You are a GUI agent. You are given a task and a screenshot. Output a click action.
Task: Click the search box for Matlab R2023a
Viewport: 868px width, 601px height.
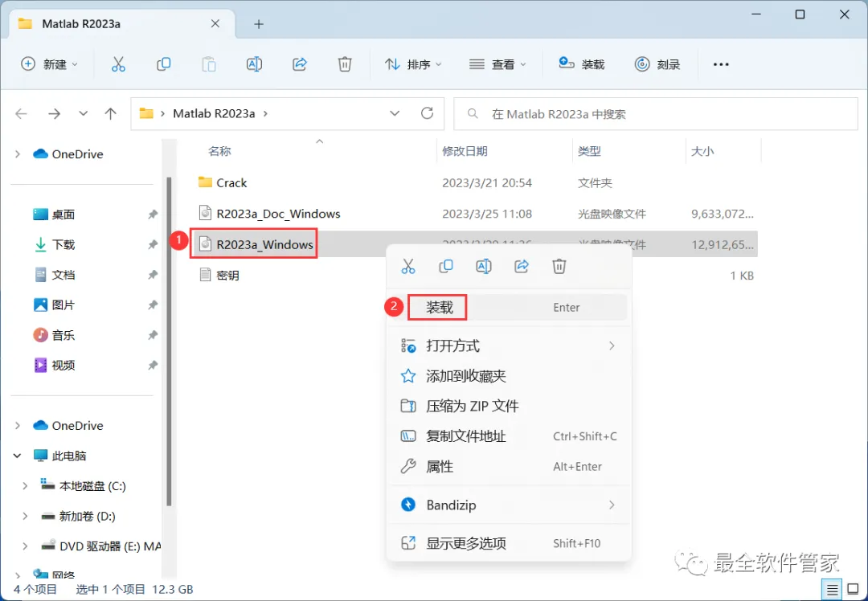point(656,114)
